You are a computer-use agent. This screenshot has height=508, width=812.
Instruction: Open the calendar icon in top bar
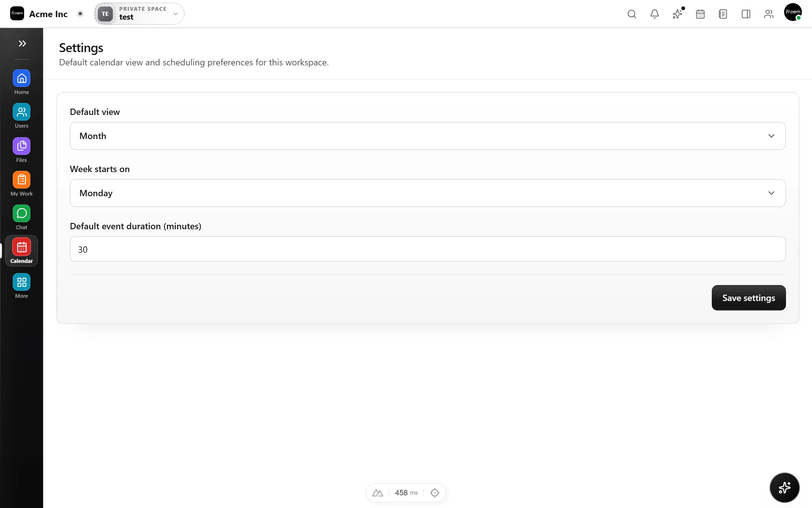700,14
